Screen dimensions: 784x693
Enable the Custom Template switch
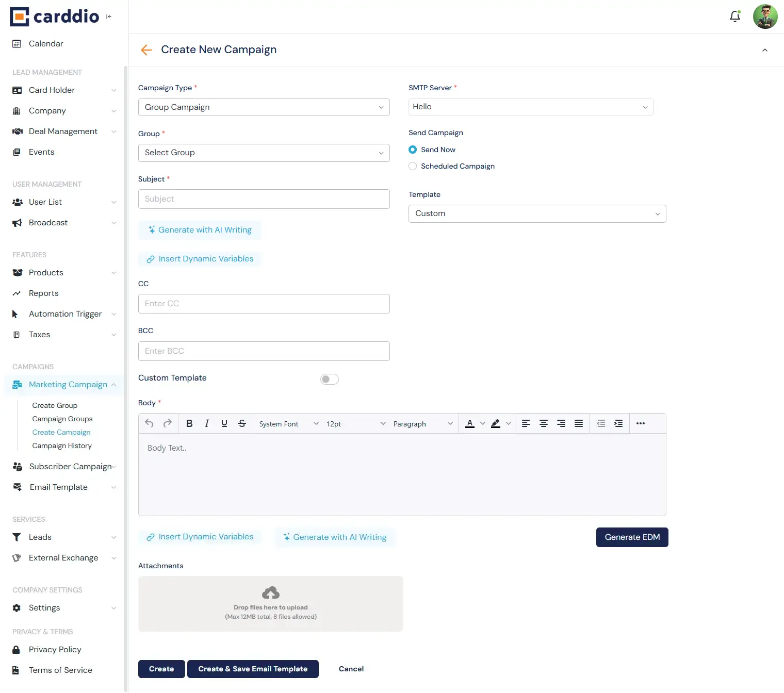coord(330,379)
